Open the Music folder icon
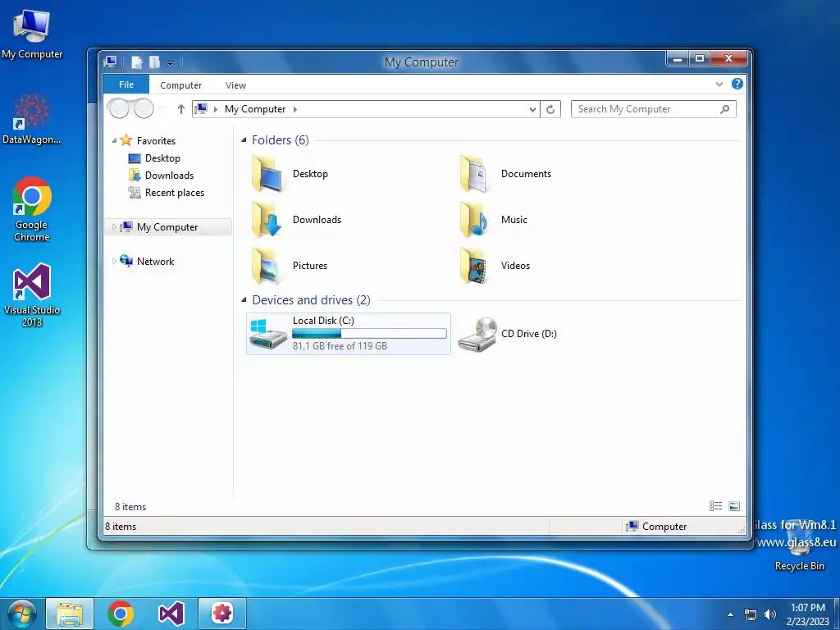 pyautogui.click(x=475, y=220)
